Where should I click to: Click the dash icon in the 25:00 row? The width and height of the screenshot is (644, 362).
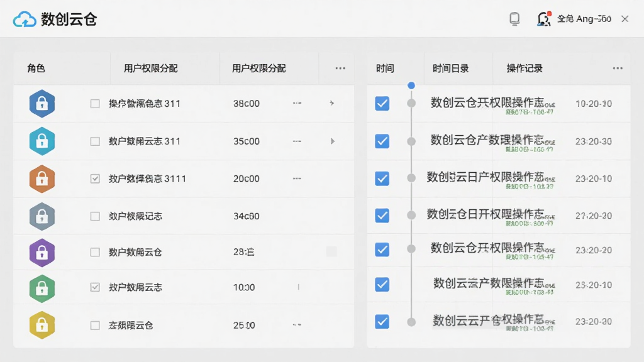pyautogui.click(x=297, y=325)
